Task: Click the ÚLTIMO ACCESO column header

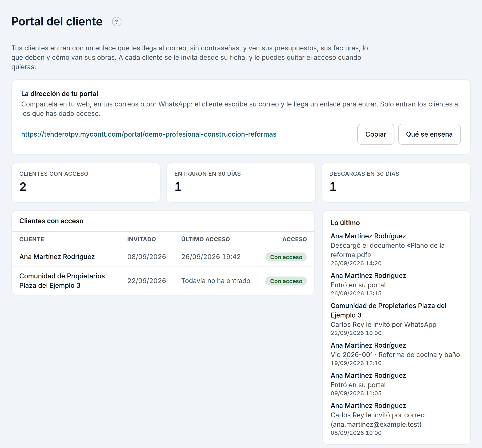Action: click(x=205, y=239)
